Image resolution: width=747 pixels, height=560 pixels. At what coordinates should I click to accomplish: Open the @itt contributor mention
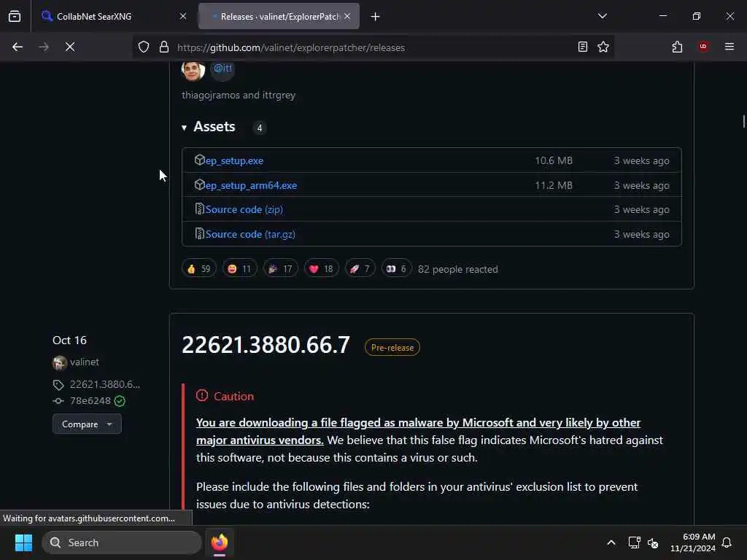point(222,68)
